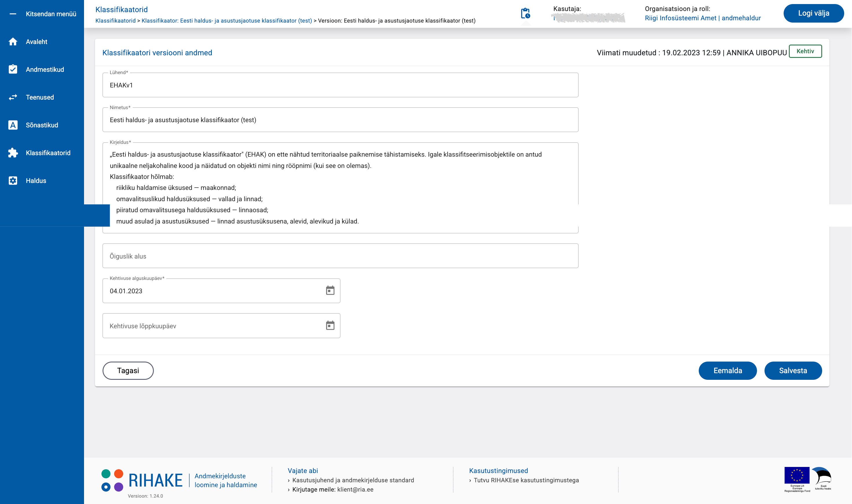The image size is (852, 504).
Task: Click the clipboard clock icon in header
Action: pos(526,14)
